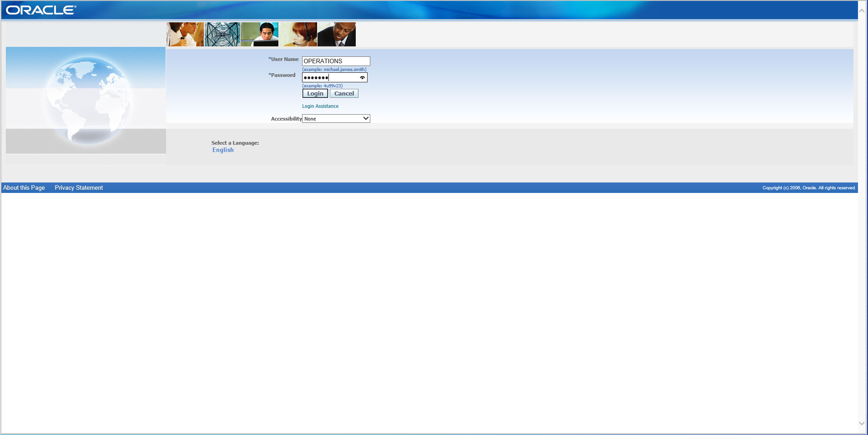Click the scrollbar up arrow
Image resolution: width=868 pixels, height=435 pixels.
click(x=862, y=10)
